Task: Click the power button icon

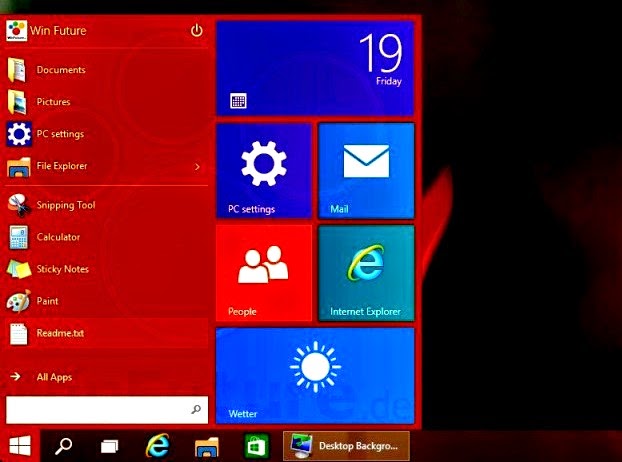Action: point(197,31)
